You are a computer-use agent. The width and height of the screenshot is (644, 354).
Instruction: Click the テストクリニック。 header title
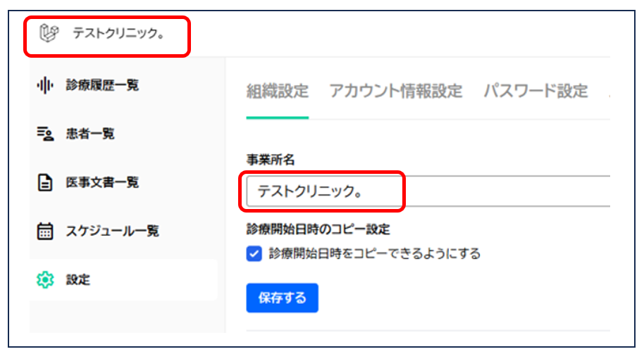click(118, 33)
